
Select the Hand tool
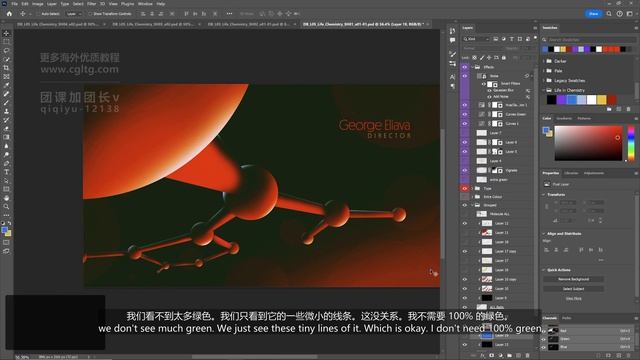pos(6,198)
